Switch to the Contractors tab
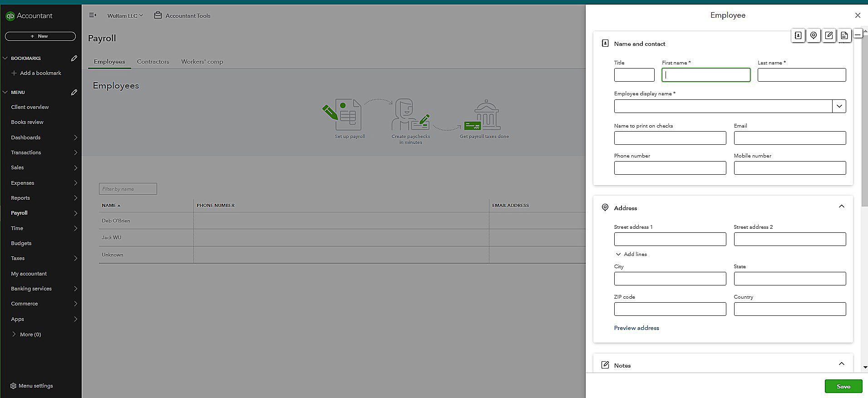Screen dimensions: 868x398 [153, 62]
